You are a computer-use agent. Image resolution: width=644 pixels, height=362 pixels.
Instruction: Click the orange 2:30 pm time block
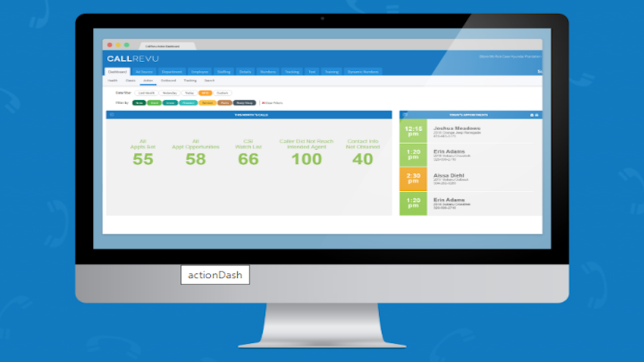pyautogui.click(x=413, y=179)
